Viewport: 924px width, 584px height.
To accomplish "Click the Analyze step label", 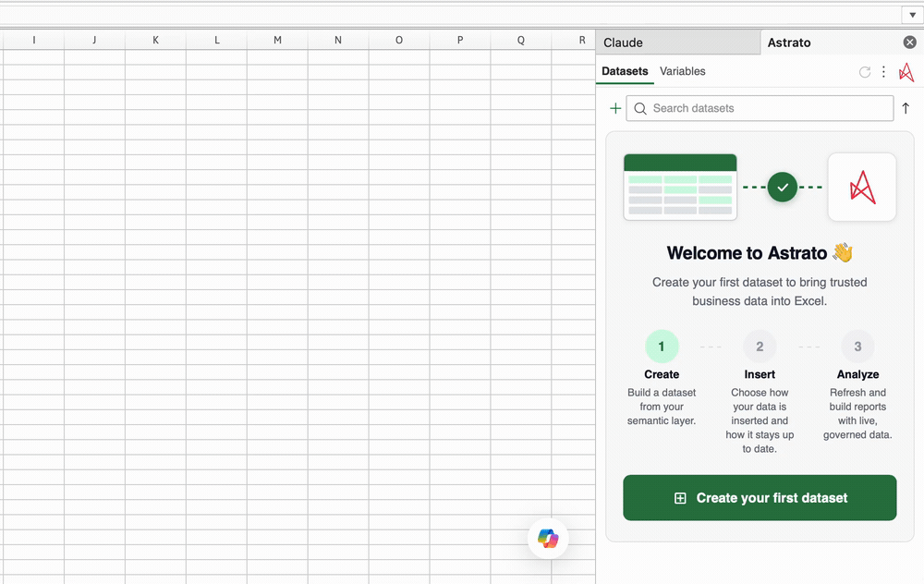I will 857,374.
